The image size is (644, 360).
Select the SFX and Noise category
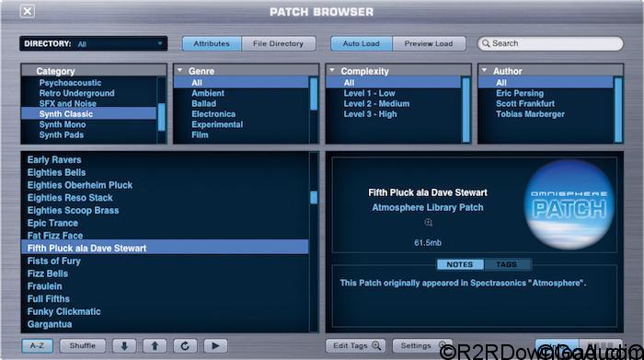click(68, 103)
